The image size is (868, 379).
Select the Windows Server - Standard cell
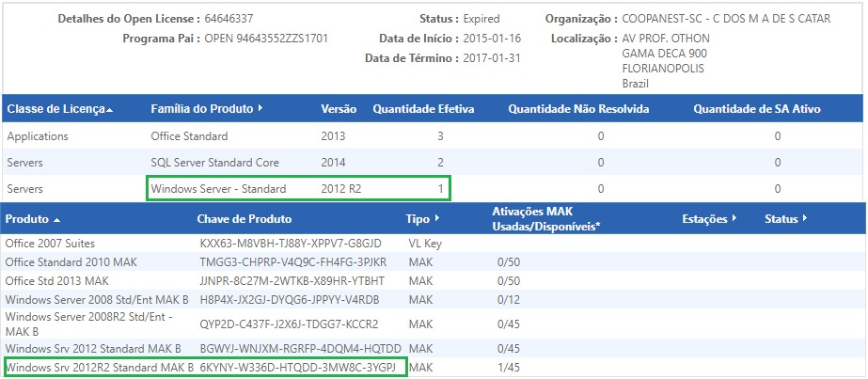218,189
